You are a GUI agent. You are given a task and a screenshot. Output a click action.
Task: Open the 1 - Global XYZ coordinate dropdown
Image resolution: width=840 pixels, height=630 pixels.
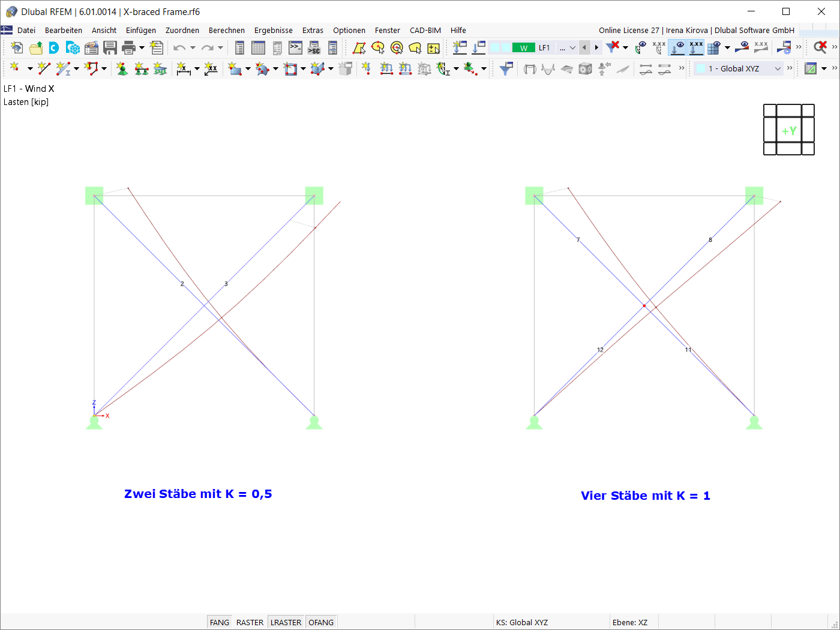coord(778,68)
